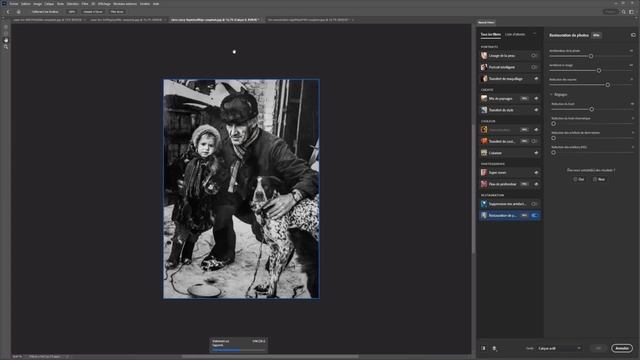Switch to Liste d'attente tab
This screenshot has height=360, width=640.
click(x=515, y=35)
